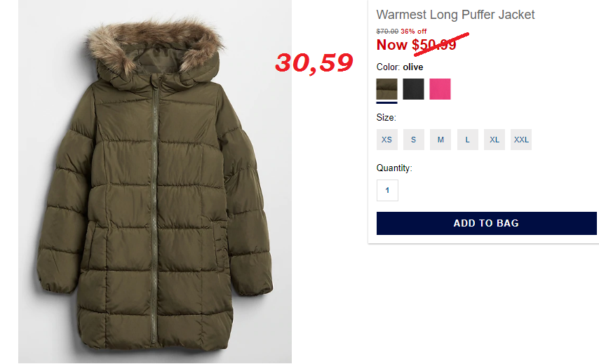Select size XL

tap(494, 140)
